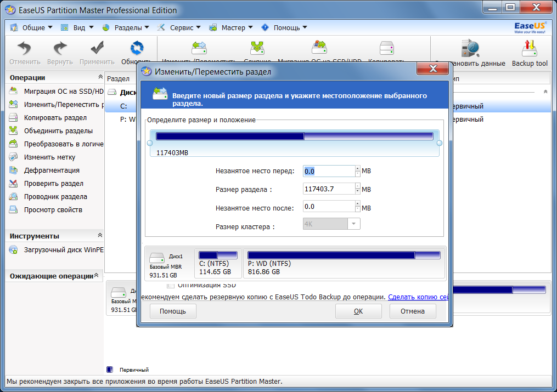The image size is (557, 392).
Task: Click the Undo (Отменить) toolbar icon
Action: (25, 48)
